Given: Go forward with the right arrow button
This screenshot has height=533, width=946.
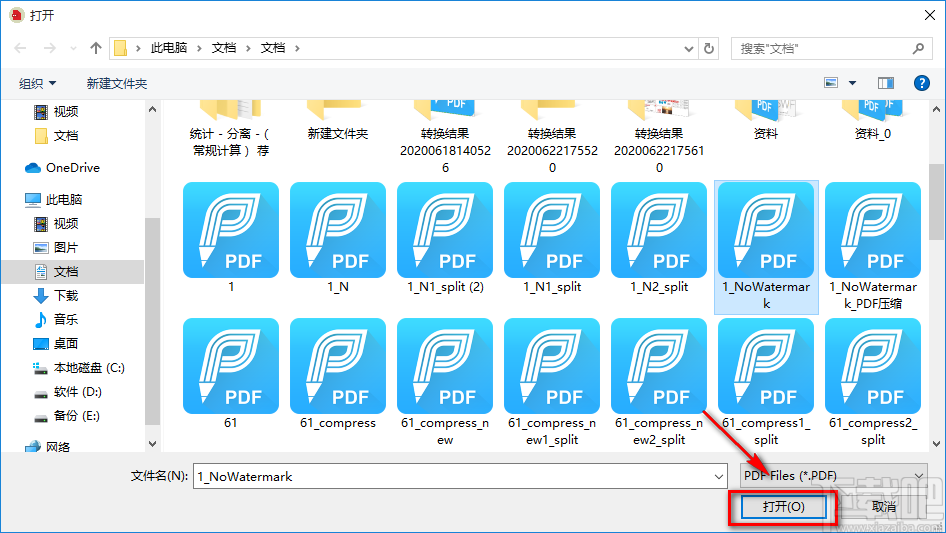Looking at the screenshot, I should (x=49, y=48).
